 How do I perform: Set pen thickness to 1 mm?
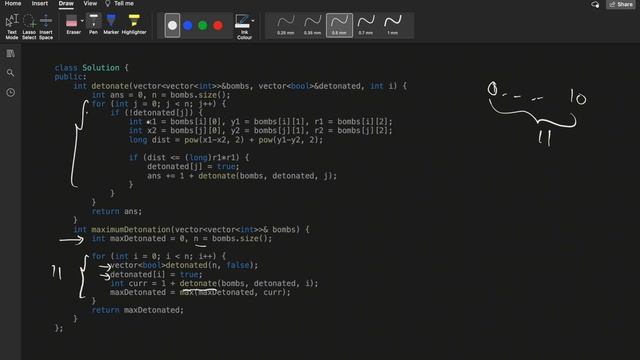[x=393, y=25]
